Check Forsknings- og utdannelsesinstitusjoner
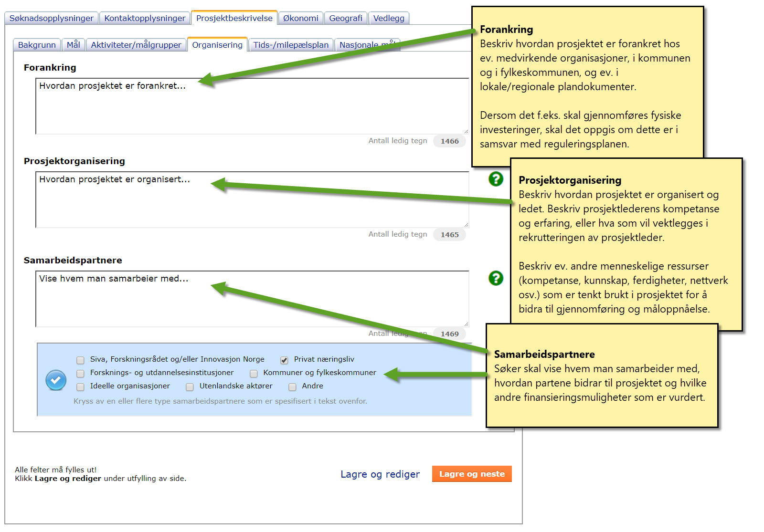This screenshot has width=764, height=532. coord(80,373)
